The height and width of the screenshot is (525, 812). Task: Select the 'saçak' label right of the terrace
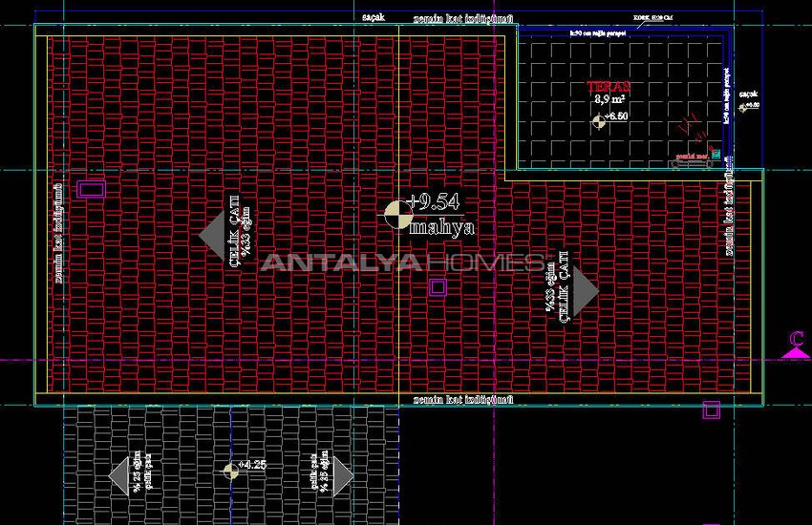tap(748, 94)
